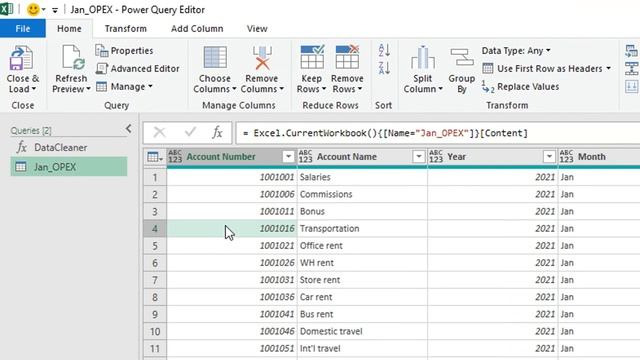Viewport: 640px width, 360px height.
Task: Expand the Close & Load dropdown arrow
Action: pyautogui.click(x=34, y=89)
